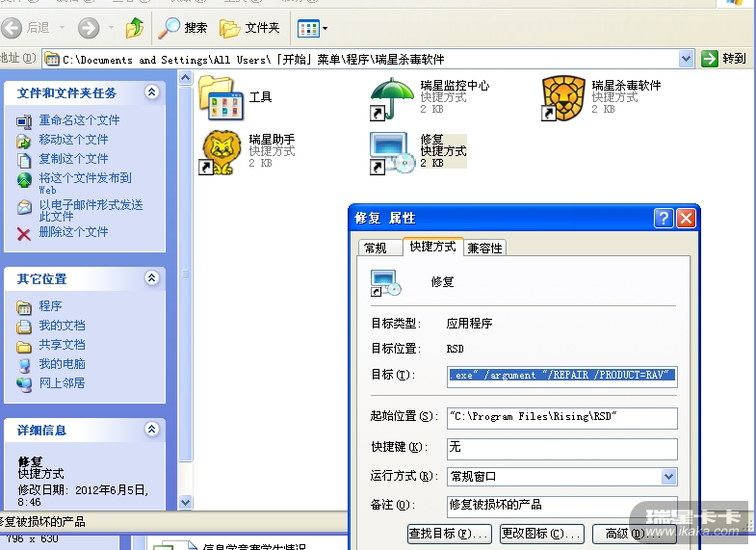The image size is (756, 550).
Task: Select the 修复 shortcut icon in folder
Action: tap(392, 152)
